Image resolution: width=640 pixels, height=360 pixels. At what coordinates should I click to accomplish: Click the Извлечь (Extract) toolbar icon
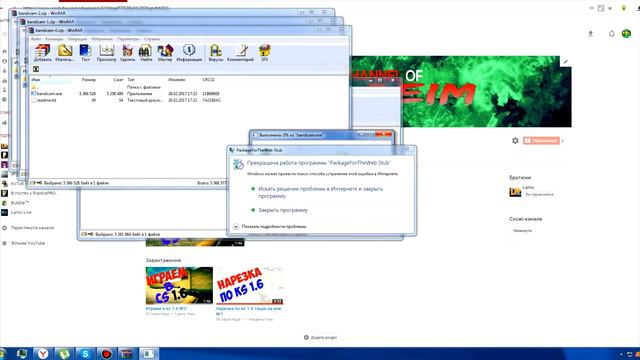pyautogui.click(x=64, y=53)
